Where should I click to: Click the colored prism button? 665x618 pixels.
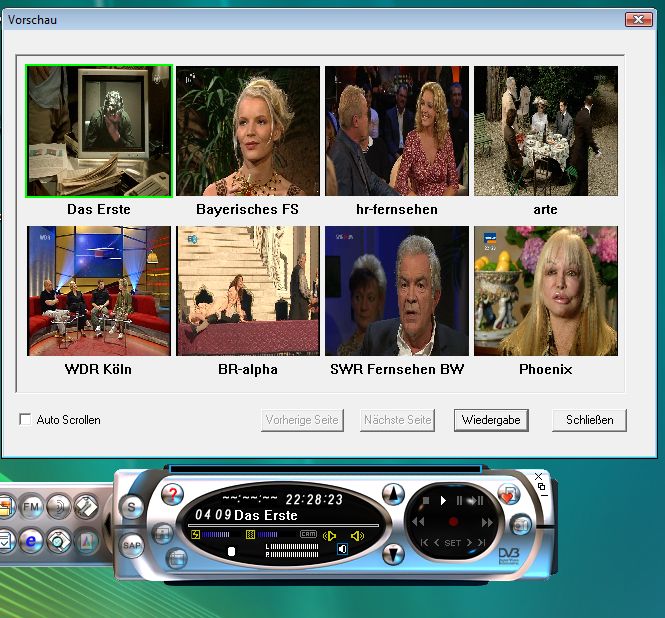[x=87, y=541]
